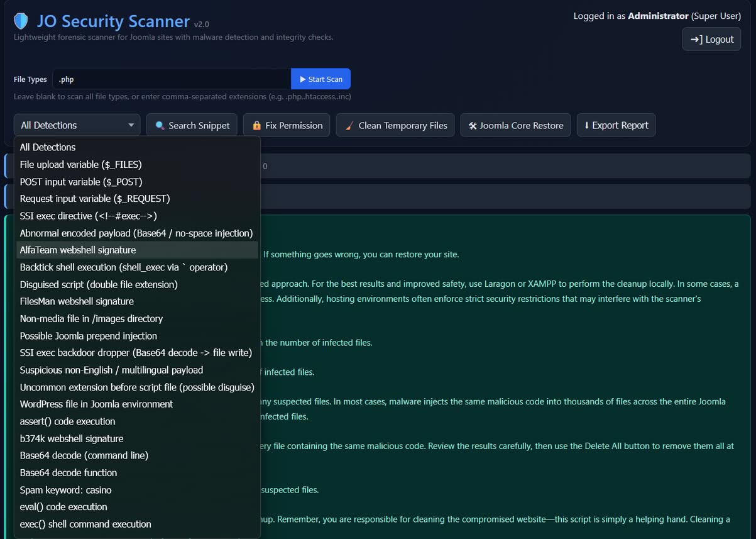
Task: Select assert() code execution filter
Action: (x=138, y=421)
